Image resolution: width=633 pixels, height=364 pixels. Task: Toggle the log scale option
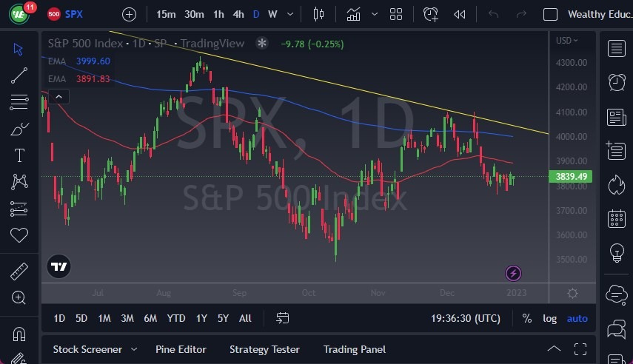[x=549, y=318]
